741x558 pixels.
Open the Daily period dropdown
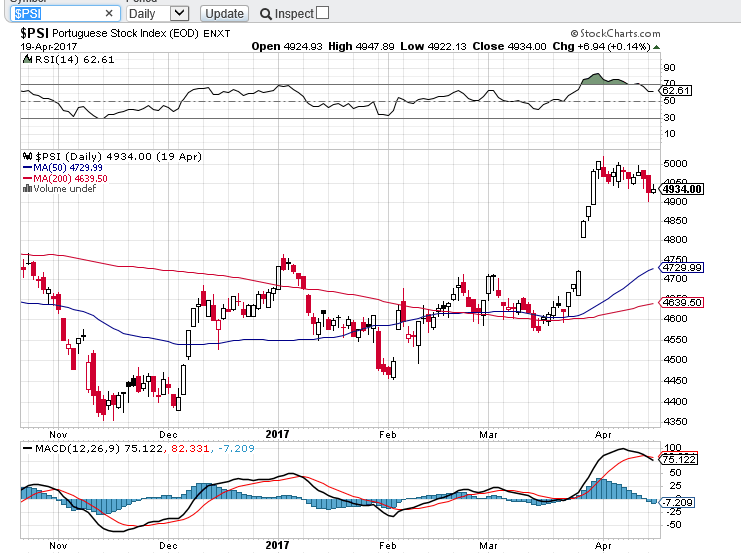pos(158,14)
